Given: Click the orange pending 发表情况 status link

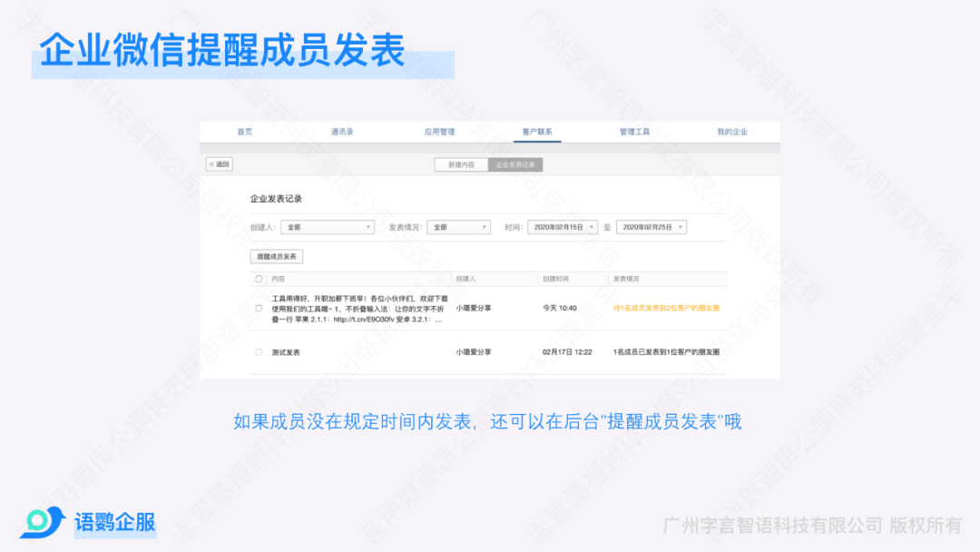Looking at the screenshot, I should point(666,308).
